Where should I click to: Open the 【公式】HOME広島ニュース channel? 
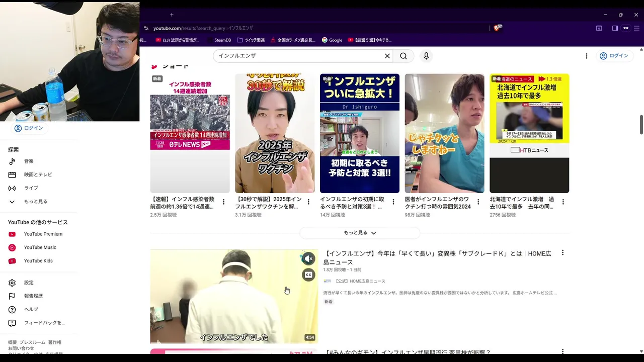(x=360, y=281)
